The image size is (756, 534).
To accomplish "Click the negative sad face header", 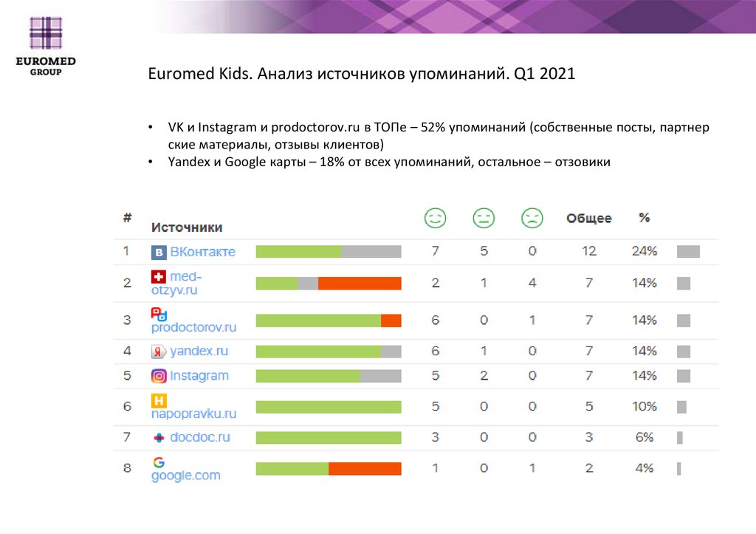I will [x=532, y=218].
